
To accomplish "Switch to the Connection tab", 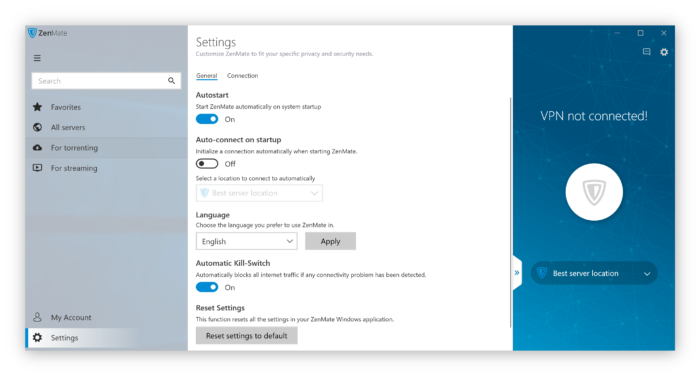I will pyautogui.click(x=242, y=75).
